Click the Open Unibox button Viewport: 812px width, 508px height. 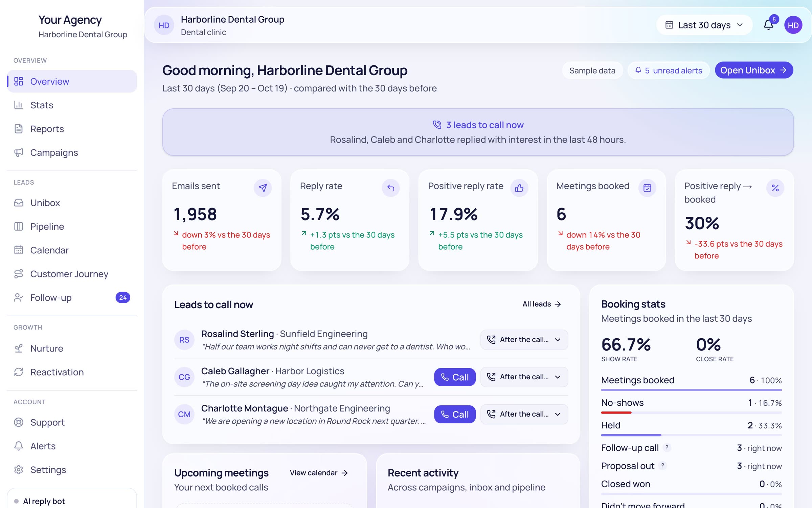click(754, 70)
